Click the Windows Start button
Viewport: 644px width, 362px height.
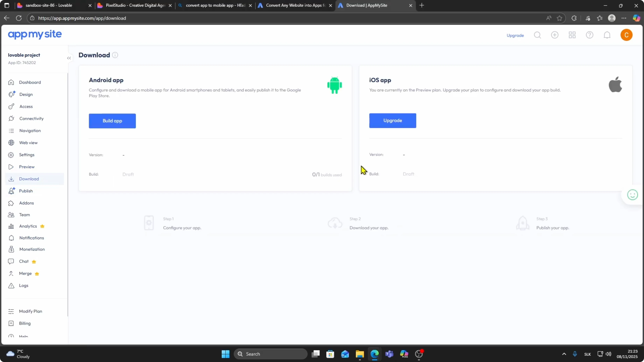coord(226,354)
